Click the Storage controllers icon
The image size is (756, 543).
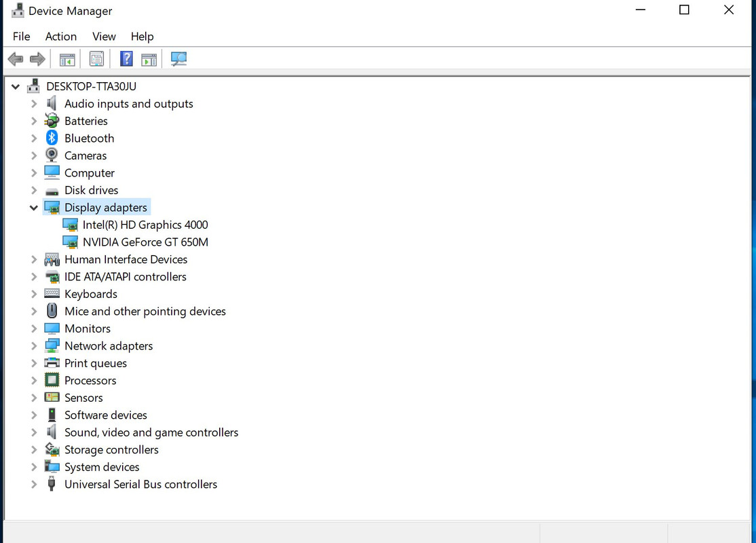click(x=52, y=449)
